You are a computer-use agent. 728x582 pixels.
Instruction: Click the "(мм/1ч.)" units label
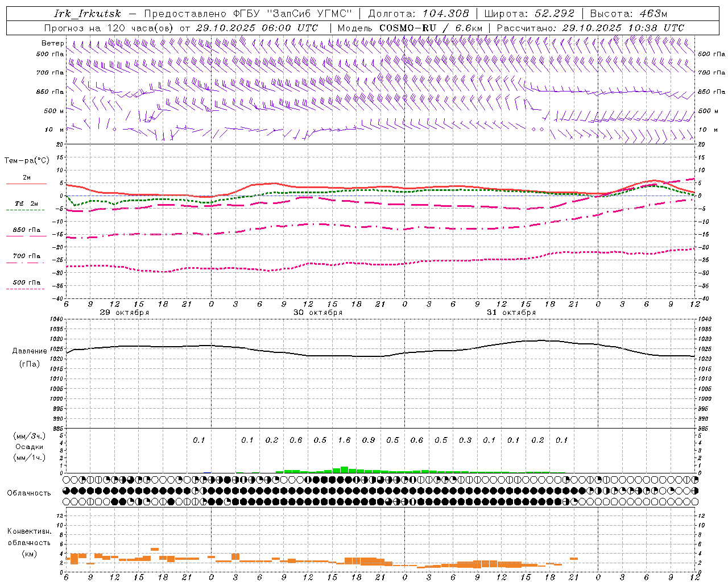tap(29, 458)
